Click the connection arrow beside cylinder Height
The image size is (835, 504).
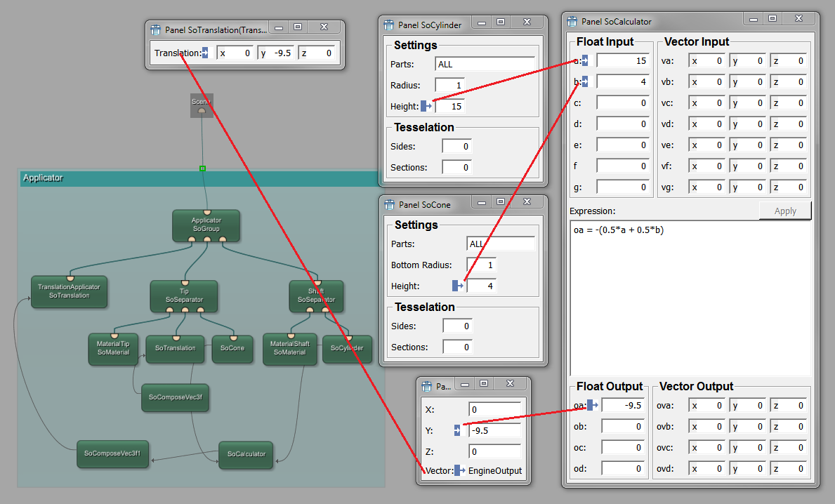426,107
